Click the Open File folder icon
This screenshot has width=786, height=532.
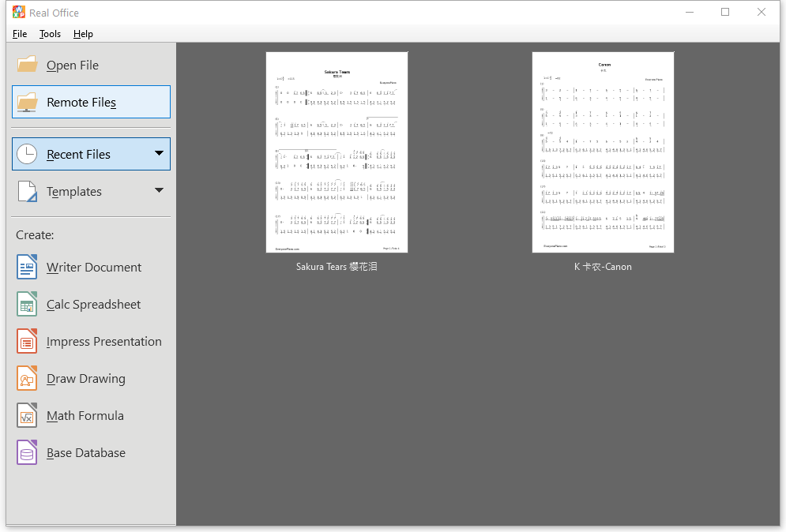coord(27,65)
